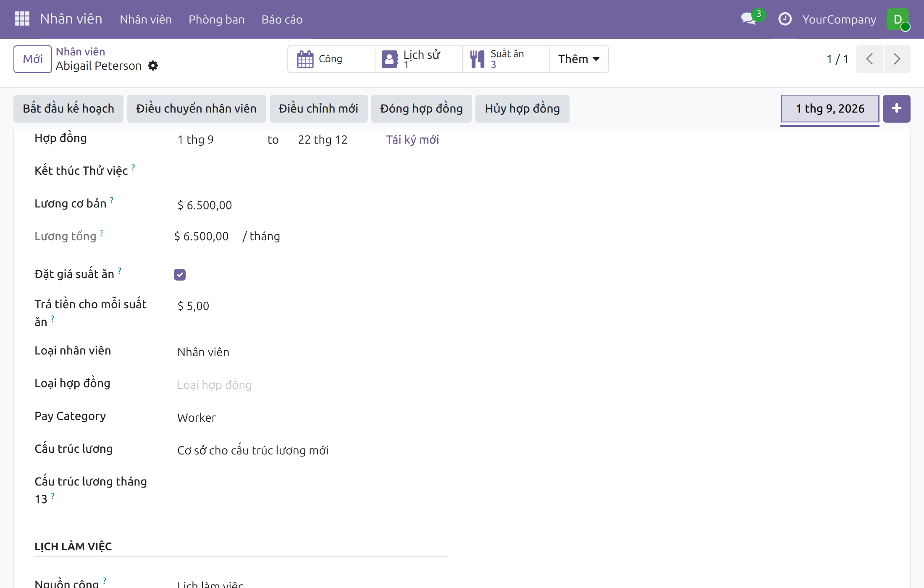
Task: Open Suất ăn meals smart button
Action: coord(506,59)
